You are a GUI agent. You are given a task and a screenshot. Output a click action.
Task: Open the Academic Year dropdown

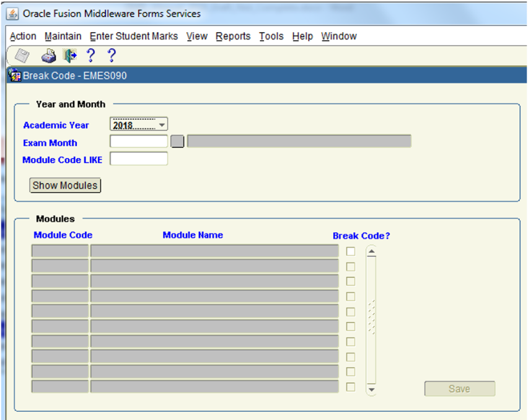(x=162, y=125)
